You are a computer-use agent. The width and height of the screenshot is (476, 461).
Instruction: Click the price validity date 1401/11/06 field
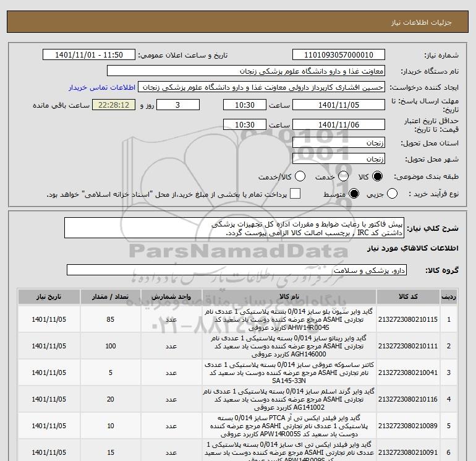tap(339, 124)
